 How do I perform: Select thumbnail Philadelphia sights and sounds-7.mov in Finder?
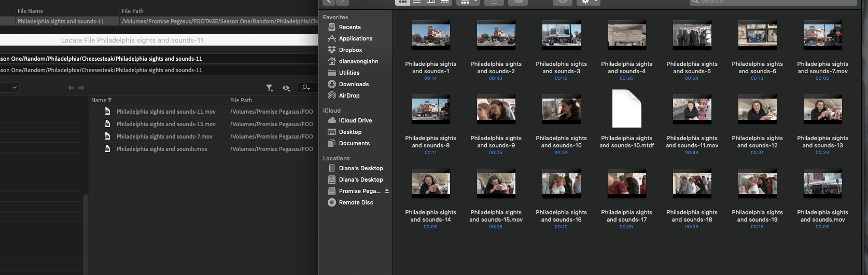pyautogui.click(x=823, y=35)
